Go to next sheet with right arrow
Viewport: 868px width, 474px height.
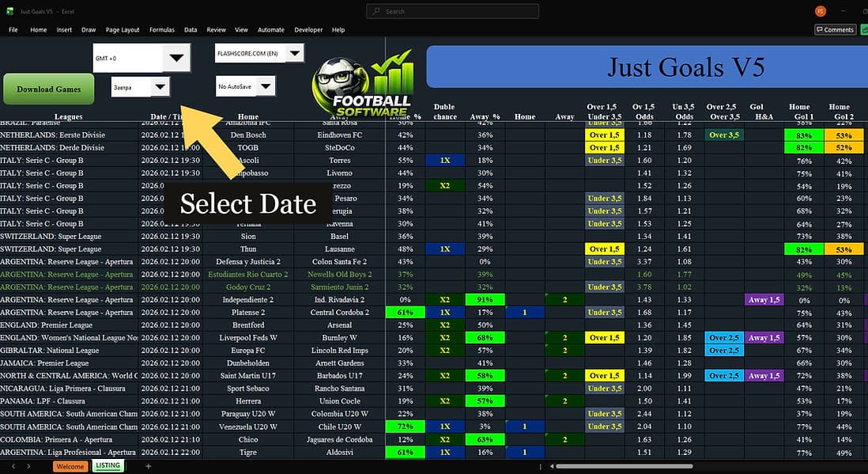[28, 466]
